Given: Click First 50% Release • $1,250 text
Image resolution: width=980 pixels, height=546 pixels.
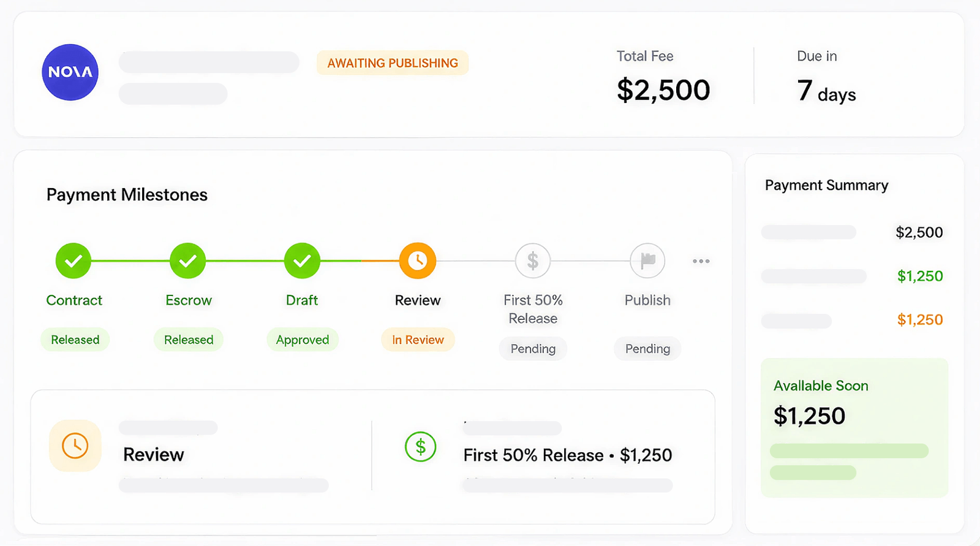Looking at the screenshot, I should point(567,455).
